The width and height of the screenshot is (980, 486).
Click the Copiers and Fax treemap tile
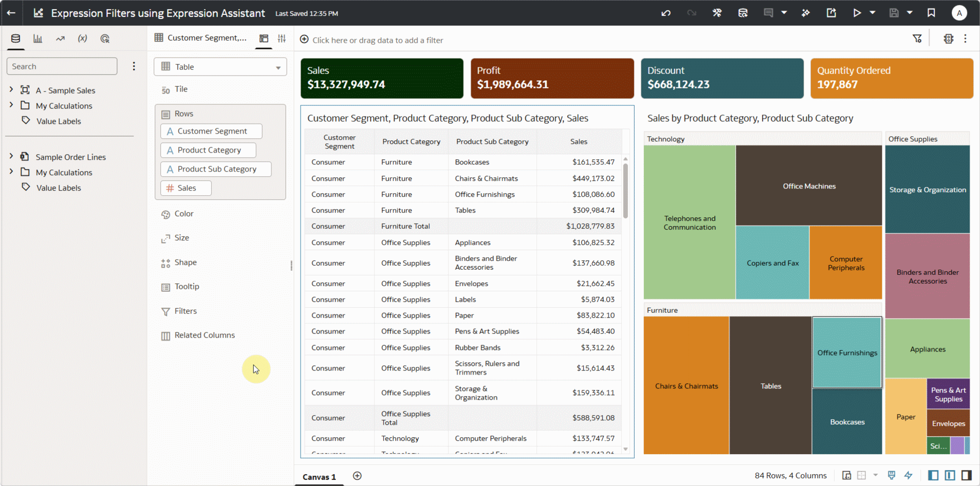pyautogui.click(x=772, y=263)
